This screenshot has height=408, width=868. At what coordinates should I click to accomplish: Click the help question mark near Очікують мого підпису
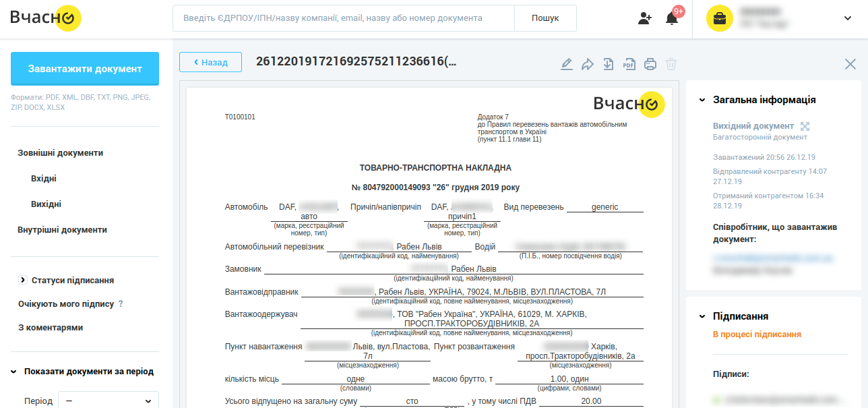click(121, 303)
